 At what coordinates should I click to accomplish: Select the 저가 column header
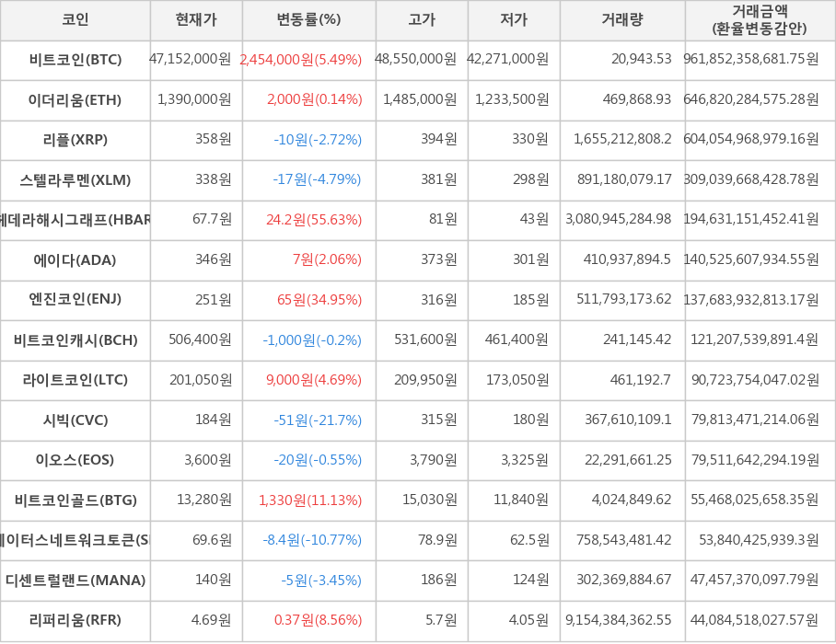click(514, 19)
